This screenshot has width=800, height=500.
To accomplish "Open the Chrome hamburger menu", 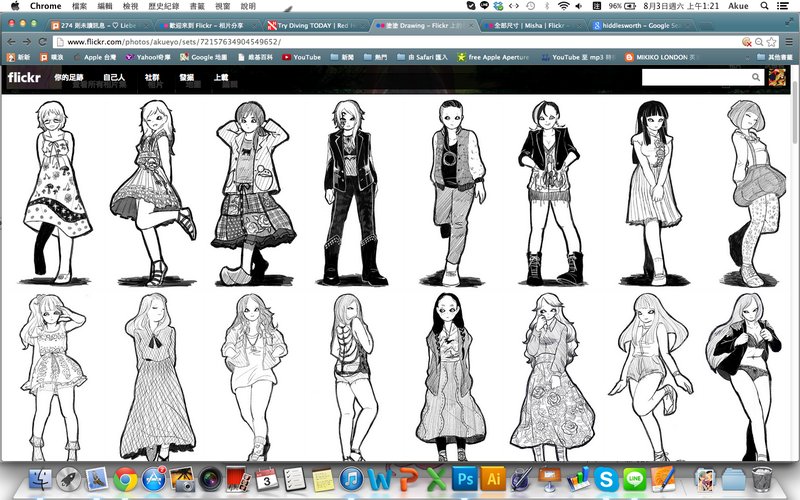I will point(789,42).
